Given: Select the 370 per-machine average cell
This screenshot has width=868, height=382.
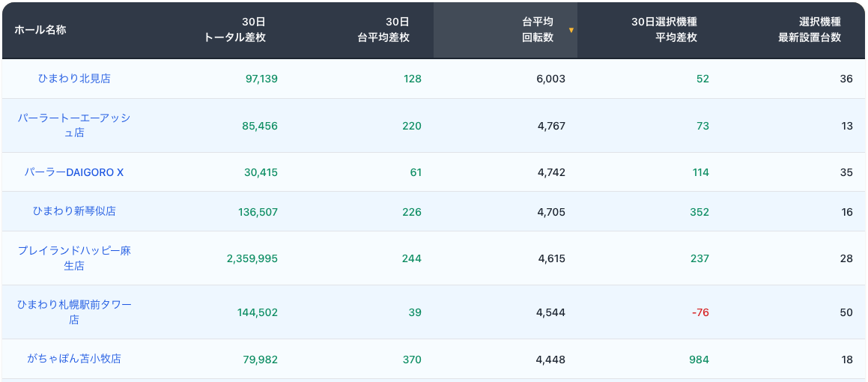Looking at the screenshot, I should tap(412, 360).
